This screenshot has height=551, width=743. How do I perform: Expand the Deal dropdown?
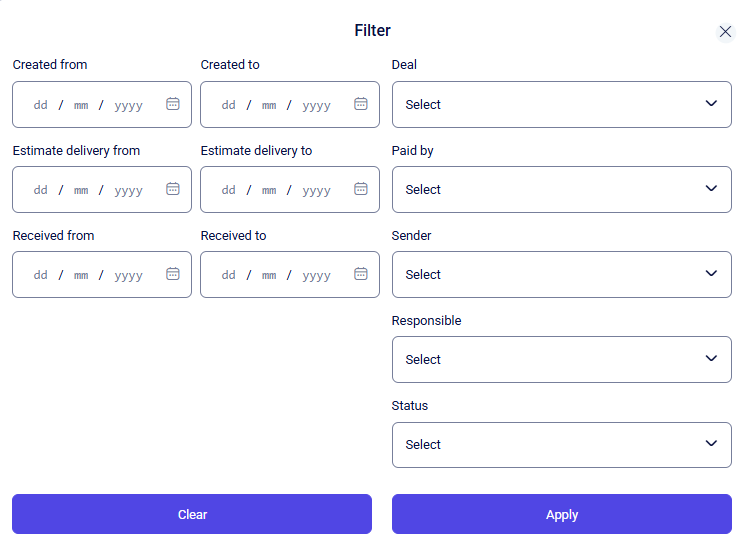tap(561, 104)
